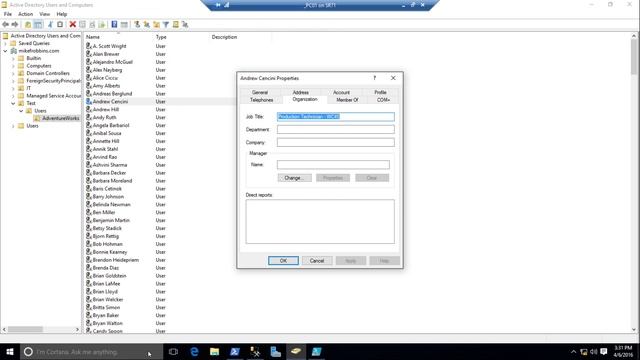Select user Alan Brewer in list
The image size is (640, 360).
click(x=106, y=54)
